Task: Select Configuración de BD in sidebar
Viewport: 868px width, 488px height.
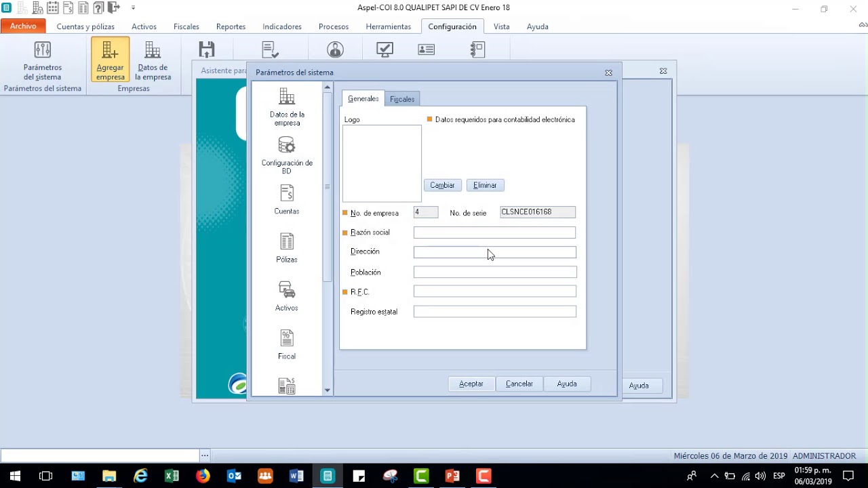Action: pyautogui.click(x=287, y=156)
